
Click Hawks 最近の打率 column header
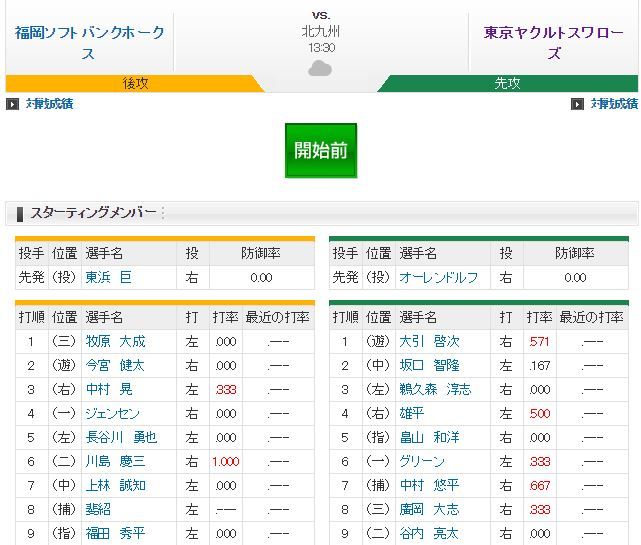(x=278, y=318)
